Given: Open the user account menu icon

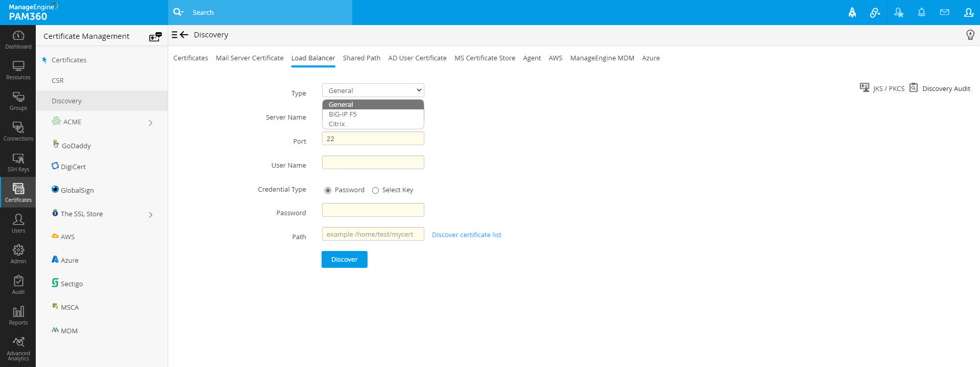Looking at the screenshot, I should pos(969,12).
